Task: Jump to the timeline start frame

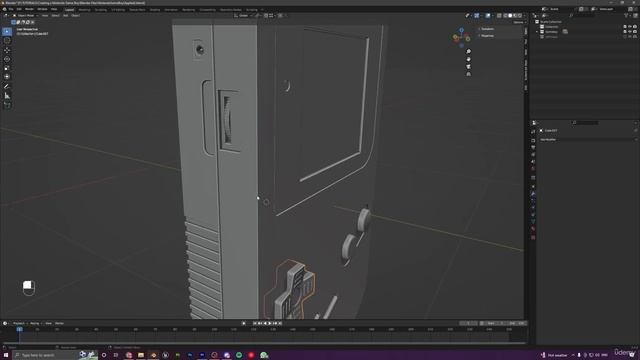Action: tap(255, 323)
